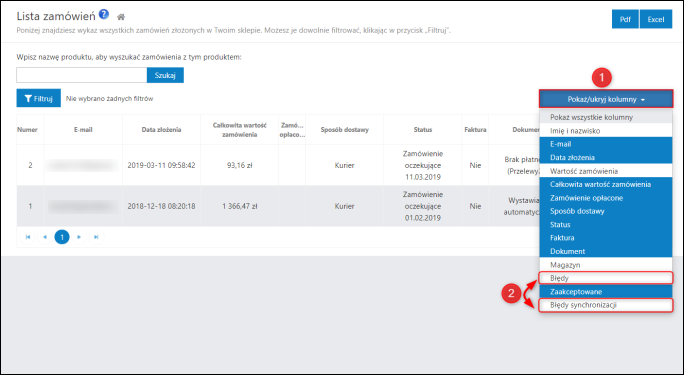Sort by Sposób dostawy table header
The image size is (684, 375).
click(344, 130)
